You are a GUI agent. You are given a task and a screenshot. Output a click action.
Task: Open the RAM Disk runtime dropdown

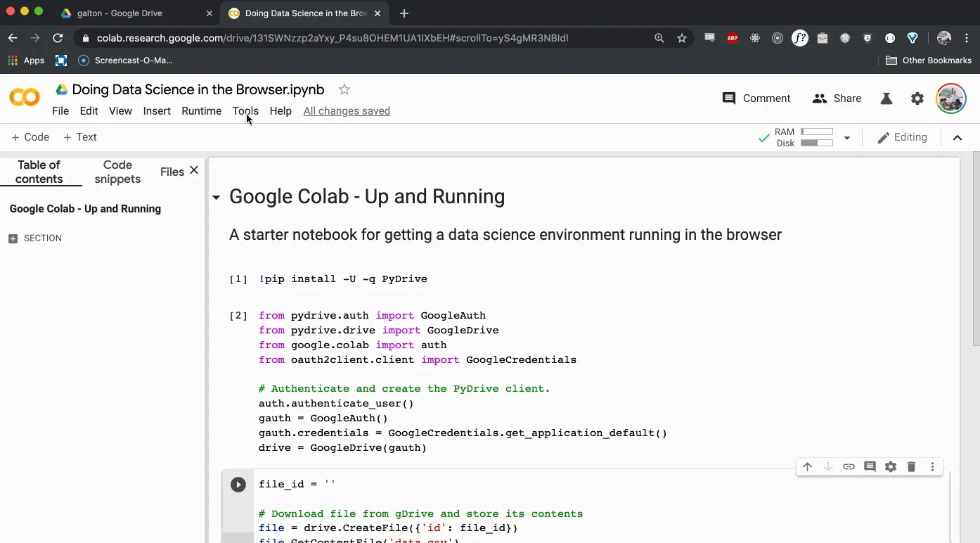coord(847,138)
